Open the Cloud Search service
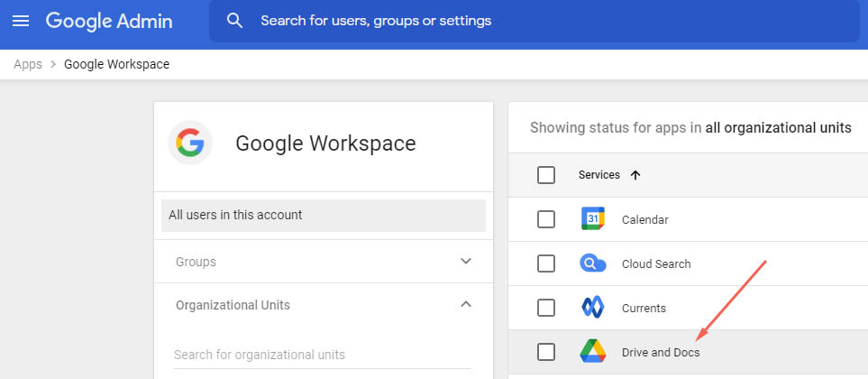 click(x=656, y=264)
